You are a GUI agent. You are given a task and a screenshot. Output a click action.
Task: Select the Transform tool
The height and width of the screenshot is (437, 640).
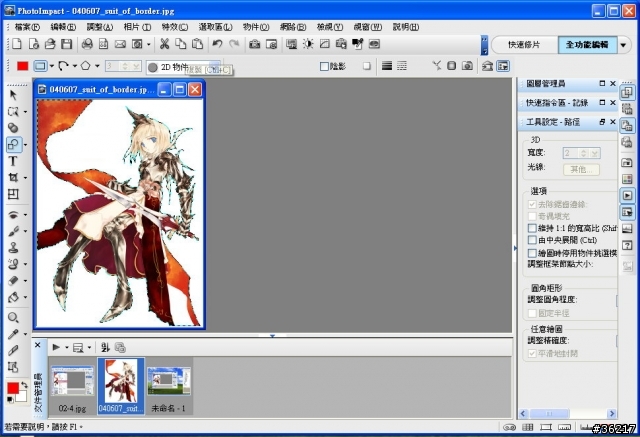13,194
